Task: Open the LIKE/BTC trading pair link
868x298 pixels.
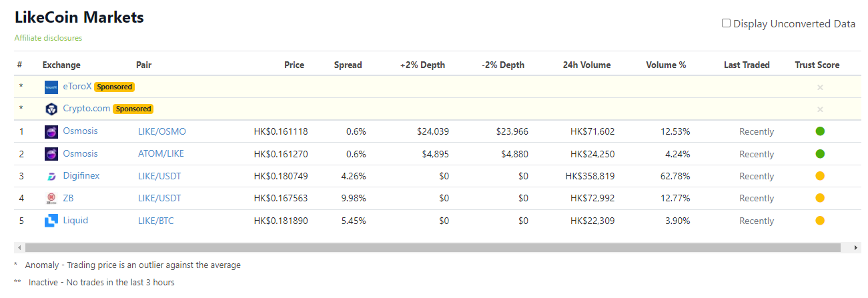Action: [156, 221]
